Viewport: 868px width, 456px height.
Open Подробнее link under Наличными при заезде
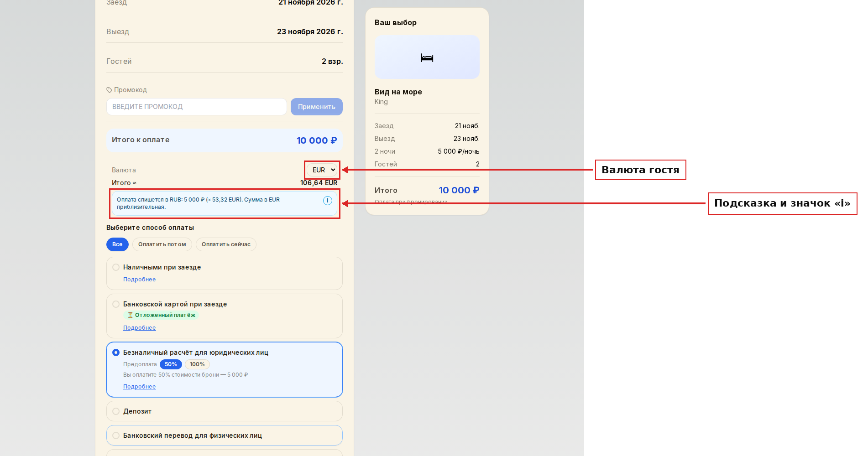point(139,280)
